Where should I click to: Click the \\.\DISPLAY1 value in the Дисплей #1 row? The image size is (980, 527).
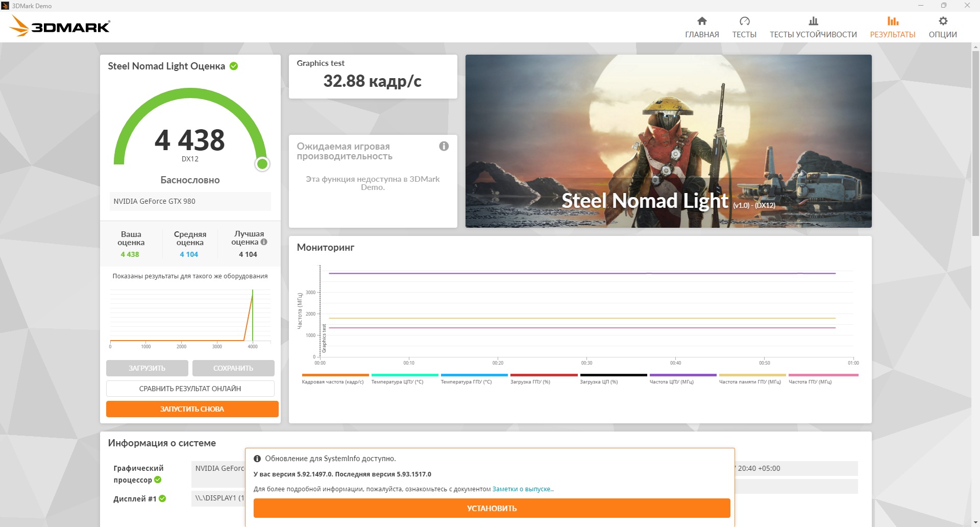(x=219, y=498)
